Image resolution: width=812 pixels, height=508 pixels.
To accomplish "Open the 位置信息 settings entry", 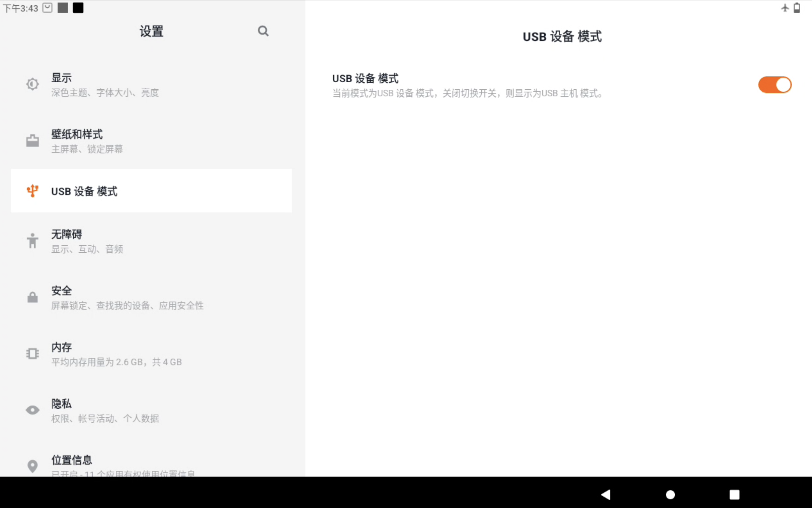I will tap(151, 465).
